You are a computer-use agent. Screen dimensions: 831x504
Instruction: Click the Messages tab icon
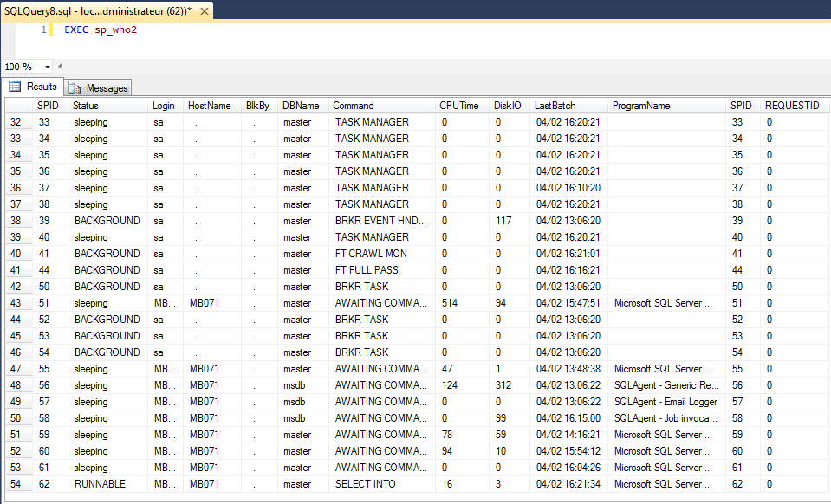coord(75,87)
